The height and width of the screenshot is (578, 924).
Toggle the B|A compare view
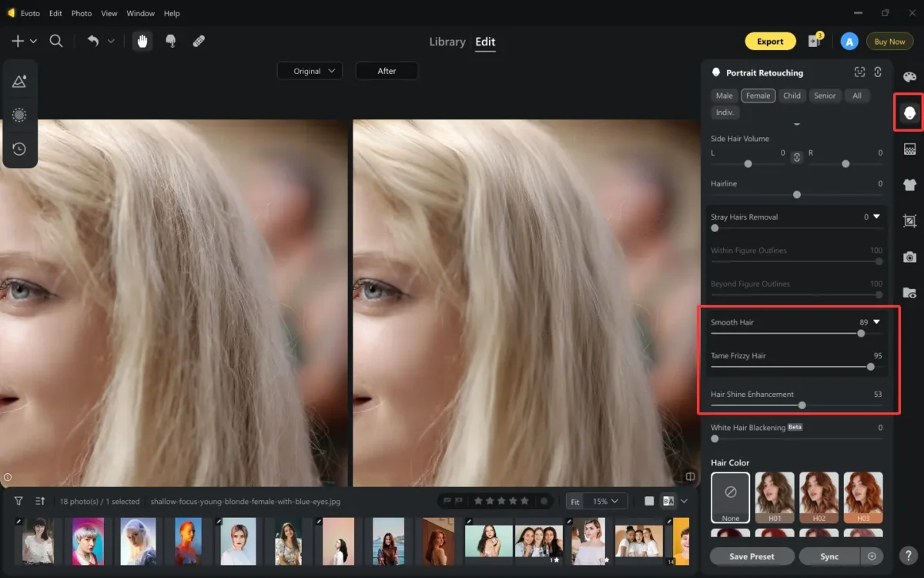pos(668,501)
